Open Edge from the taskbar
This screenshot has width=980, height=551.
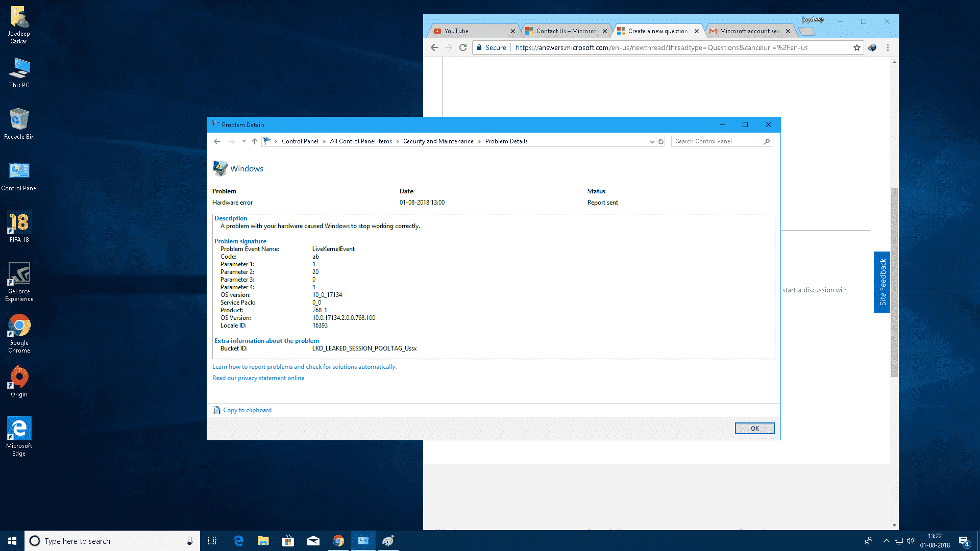238,541
